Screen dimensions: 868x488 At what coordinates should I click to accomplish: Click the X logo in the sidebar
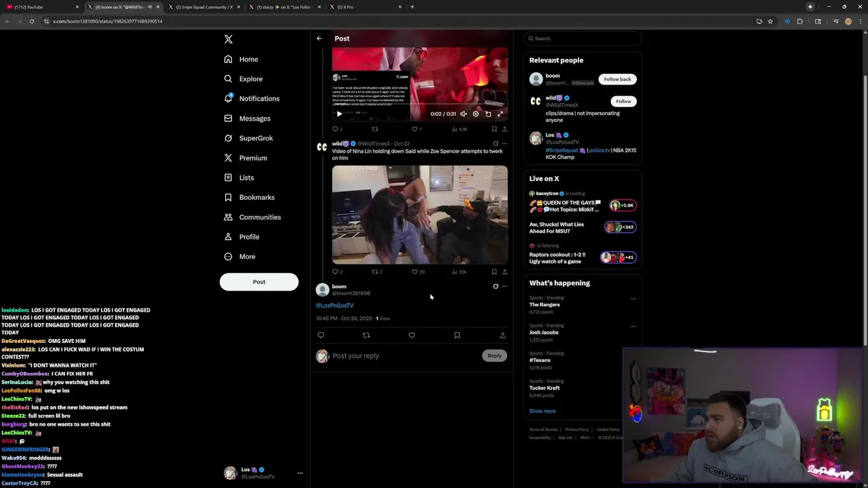[229, 39]
